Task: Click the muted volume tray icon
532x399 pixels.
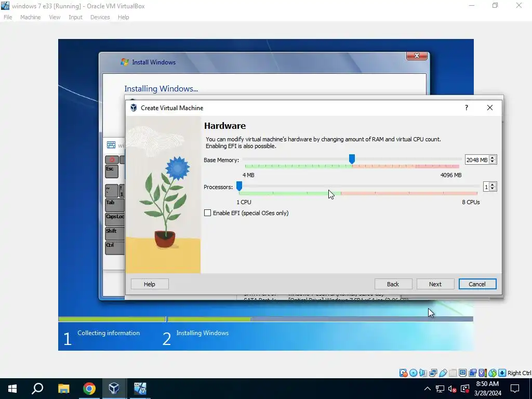Action: [452, 389]
